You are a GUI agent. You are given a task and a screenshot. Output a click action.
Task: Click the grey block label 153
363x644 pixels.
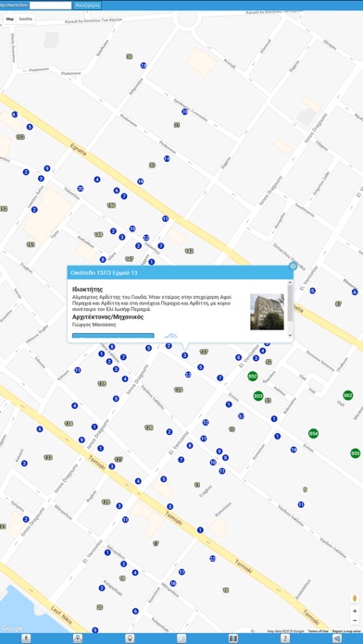point(20,137)
